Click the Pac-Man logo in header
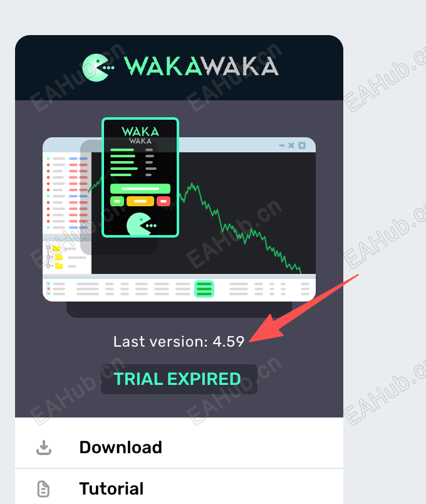The height and width of the screenshot is (504, 426). pos(98,68)
